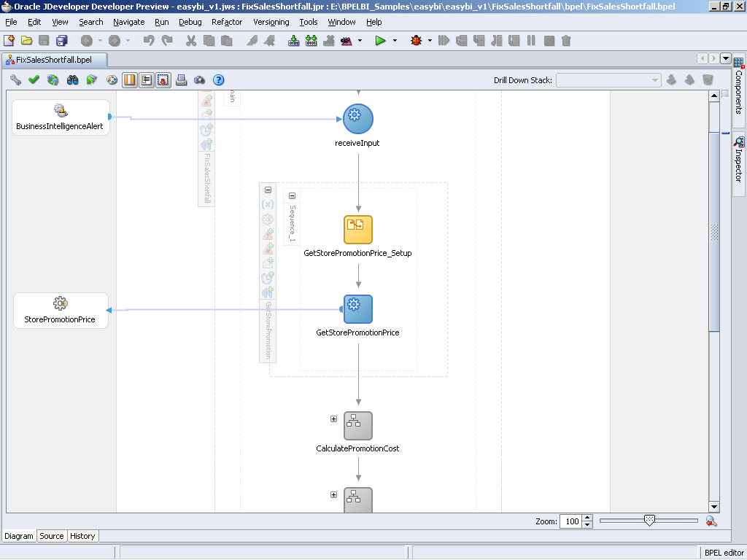This screenshot has width=747, height=560.
Task: Click the Open folder toolbar icon
Action: (x=27, y=41)
